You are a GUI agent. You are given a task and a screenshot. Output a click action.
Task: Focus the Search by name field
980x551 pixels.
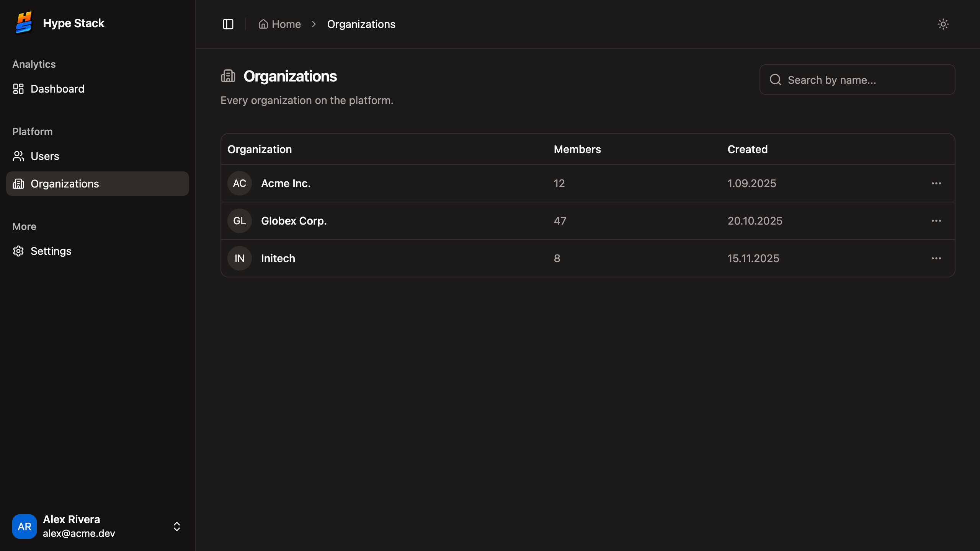[x=857, y=80]
